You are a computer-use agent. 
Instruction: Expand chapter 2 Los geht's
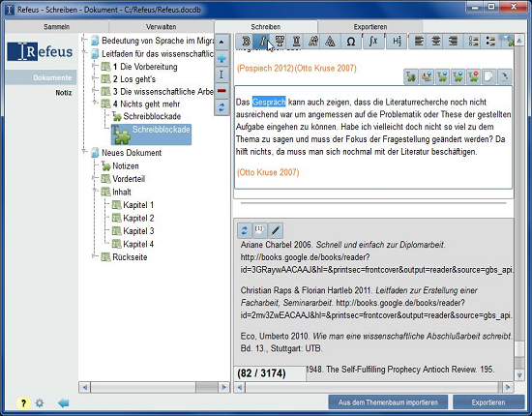pos(95,78)
